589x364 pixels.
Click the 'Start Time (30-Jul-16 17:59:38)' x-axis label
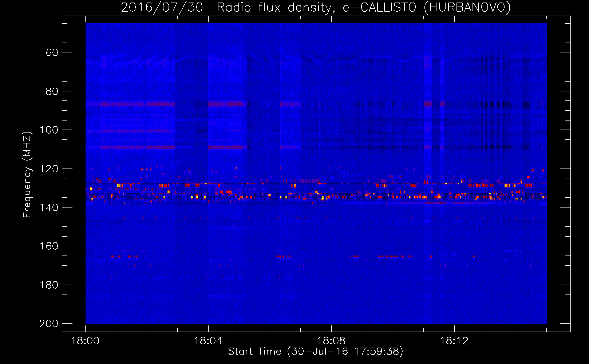click(316, 352)
